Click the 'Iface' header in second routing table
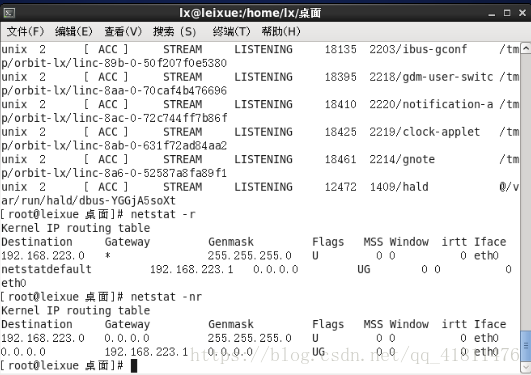This screenshot has width=531, height=375. coord(490,324)
